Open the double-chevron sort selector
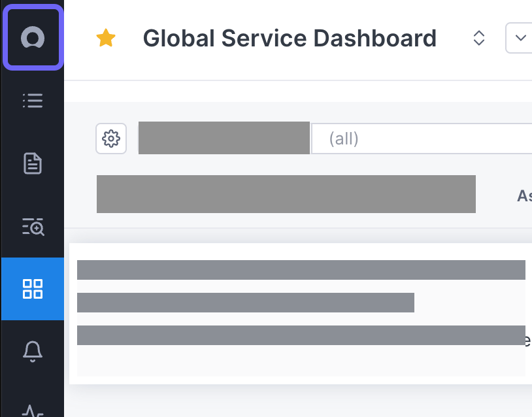The width and height of the screenshot is (532, 417). point(479,38)
